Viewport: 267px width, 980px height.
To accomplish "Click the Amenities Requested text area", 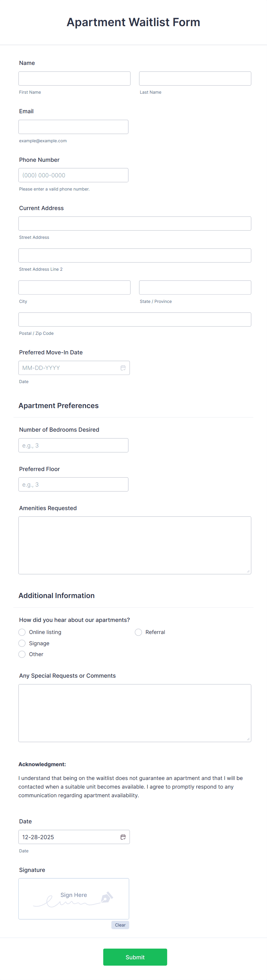I will (134, 544).
